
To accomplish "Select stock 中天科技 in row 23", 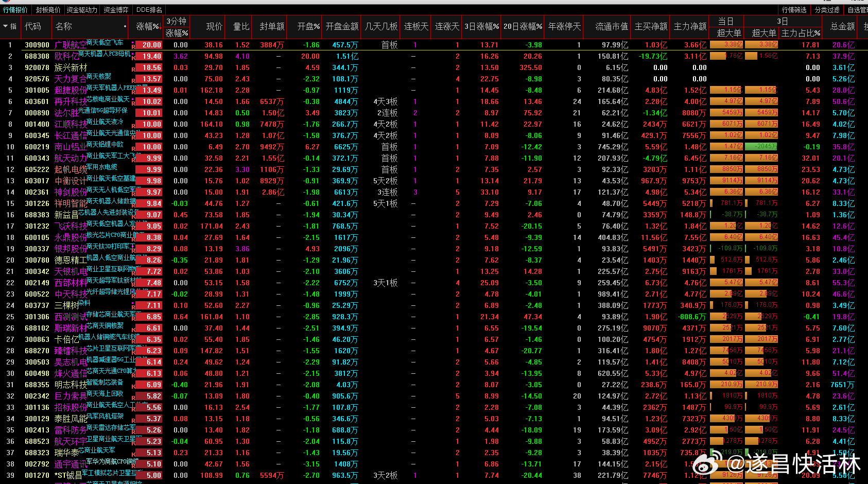I will coord(71,295).
